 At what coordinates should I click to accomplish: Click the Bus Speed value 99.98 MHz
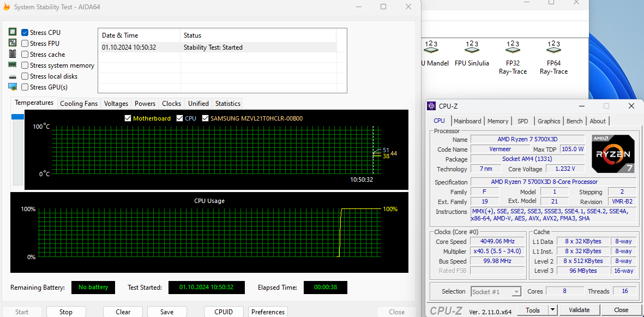tap(497, 261)
